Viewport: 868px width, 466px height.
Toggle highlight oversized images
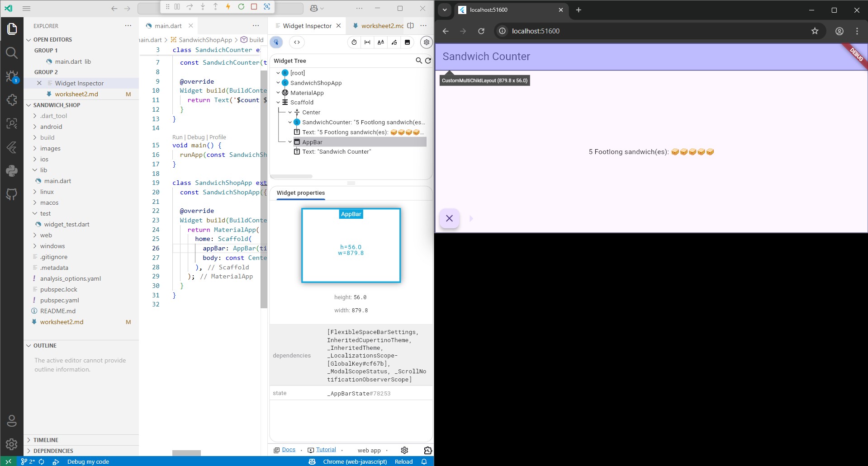click(408, 42)
